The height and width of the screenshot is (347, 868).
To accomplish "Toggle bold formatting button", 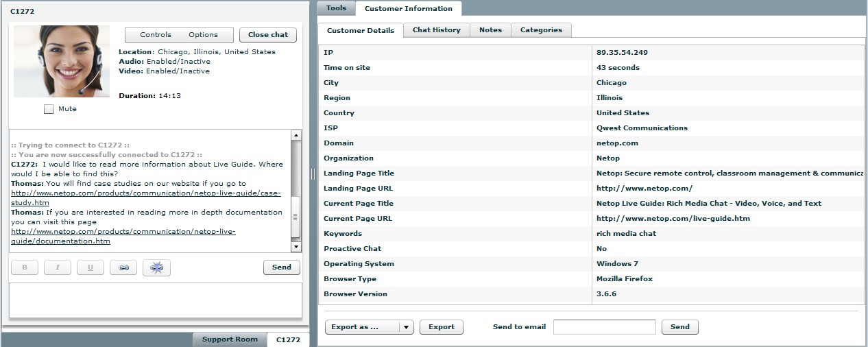I will coord(25,267).
